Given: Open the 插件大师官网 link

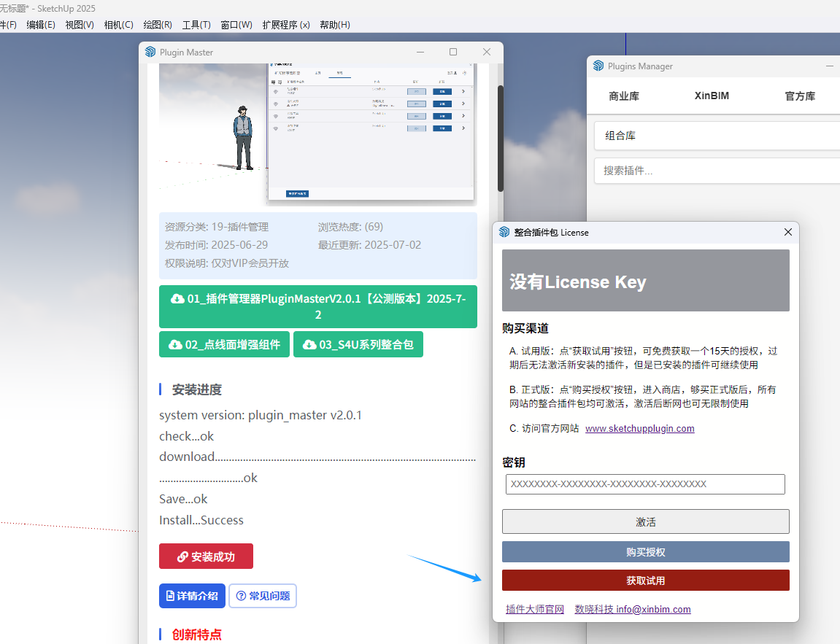Looking at the screenshot, I should point(535,610).
